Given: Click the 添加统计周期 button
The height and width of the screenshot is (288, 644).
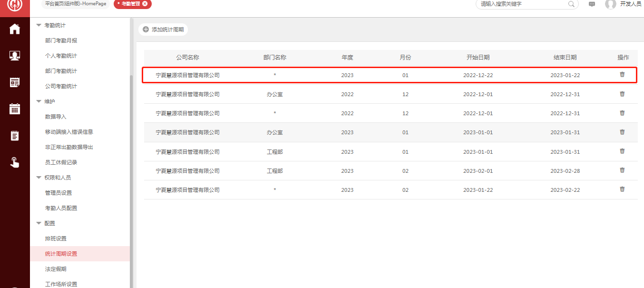Looking at the screenshot, I should pos(163,30).
